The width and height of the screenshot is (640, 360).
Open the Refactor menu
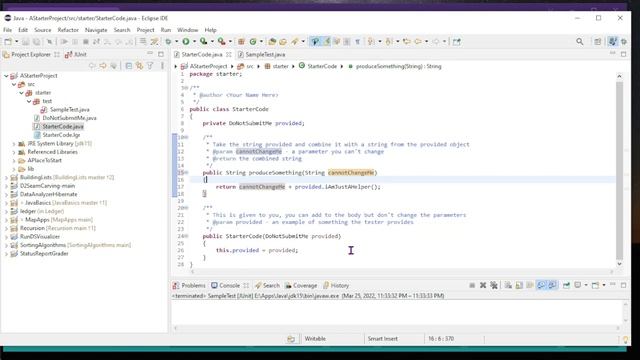pos(68,30)
